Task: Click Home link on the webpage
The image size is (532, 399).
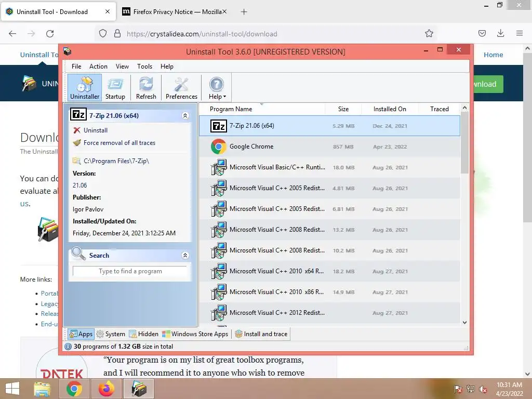Action: click(x=493, y=55)
